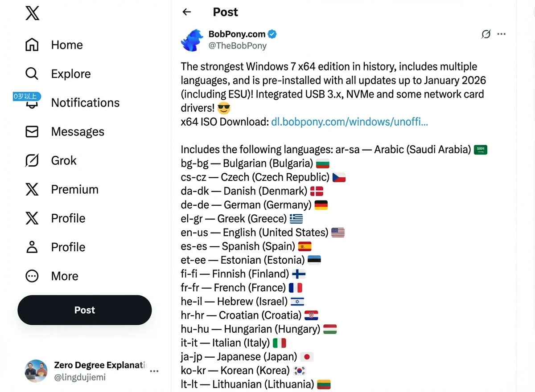This screenshot has height=392, width=535.
Task: Click the Premium X icon
Action: [32, 189]
